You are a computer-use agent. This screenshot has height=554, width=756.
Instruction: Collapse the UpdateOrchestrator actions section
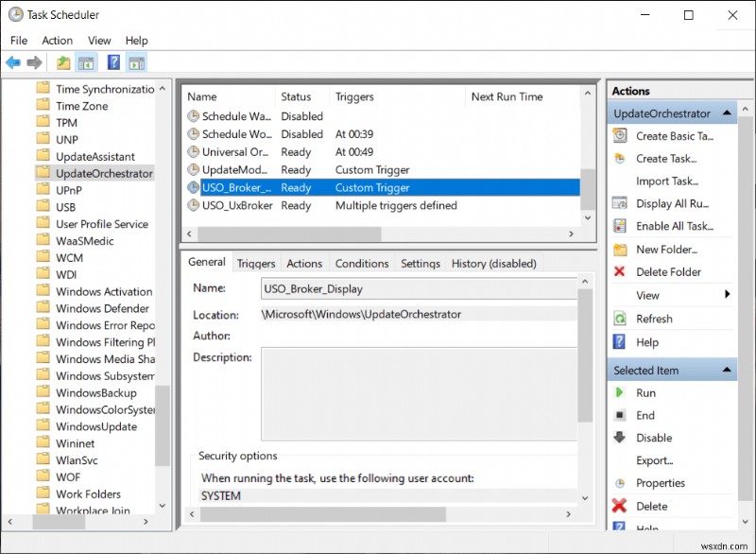(728, 113)
